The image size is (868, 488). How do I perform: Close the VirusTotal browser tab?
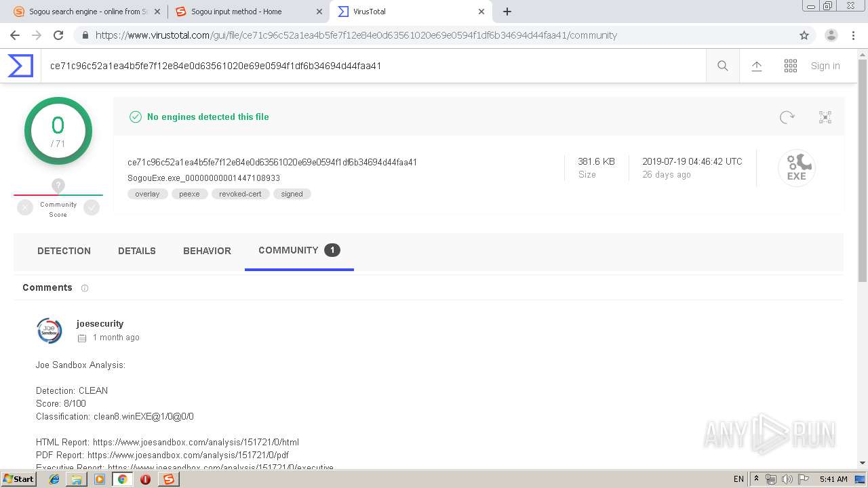(x=481, y=12)
